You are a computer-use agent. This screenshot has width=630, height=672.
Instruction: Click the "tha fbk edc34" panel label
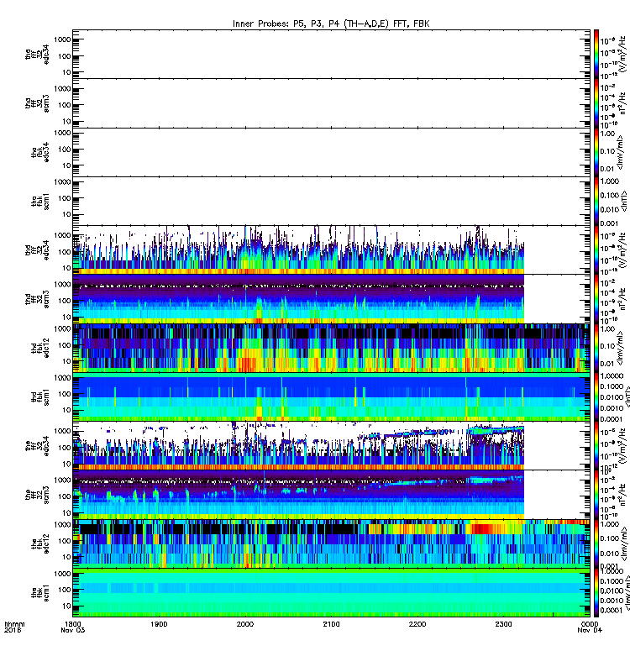click(40, 152)
